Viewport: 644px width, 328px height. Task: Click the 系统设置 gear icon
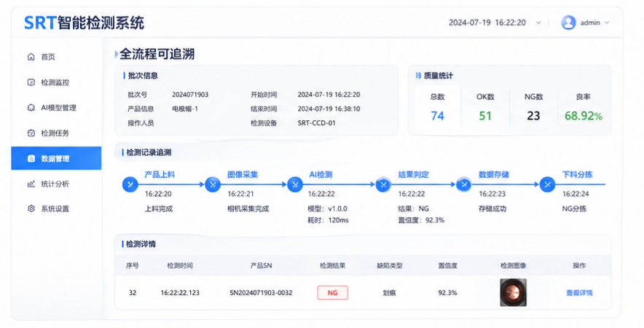31,208
